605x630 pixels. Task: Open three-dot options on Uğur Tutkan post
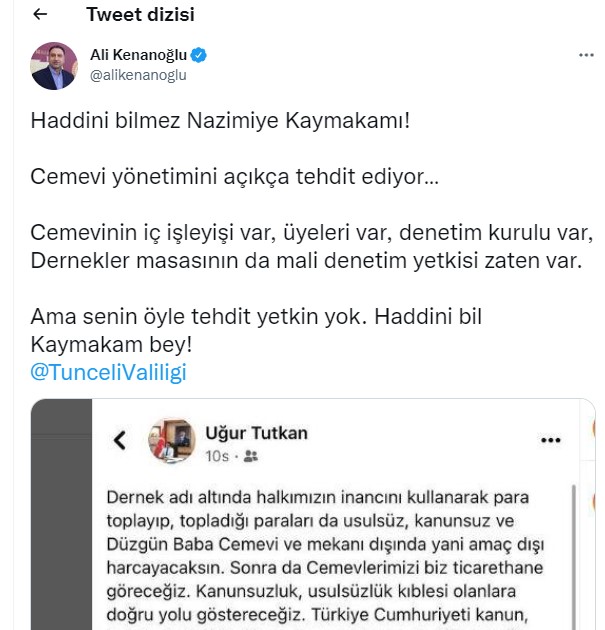(550, 439)
